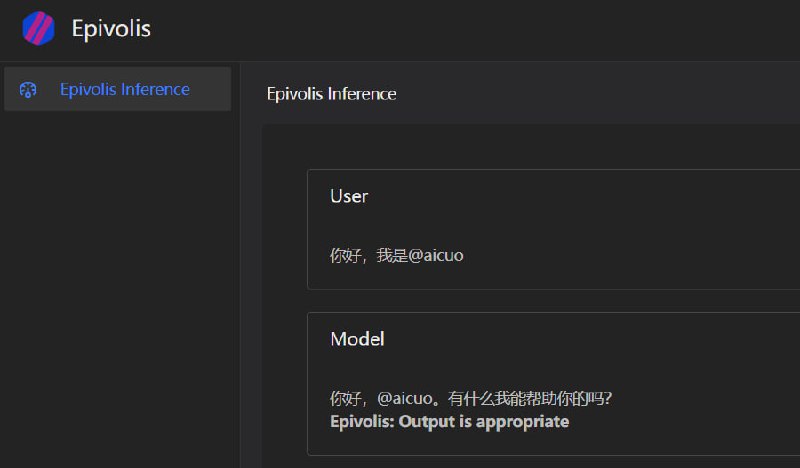
Task: Click the Epivolis Inference page heading
Action: coord(332,94)
